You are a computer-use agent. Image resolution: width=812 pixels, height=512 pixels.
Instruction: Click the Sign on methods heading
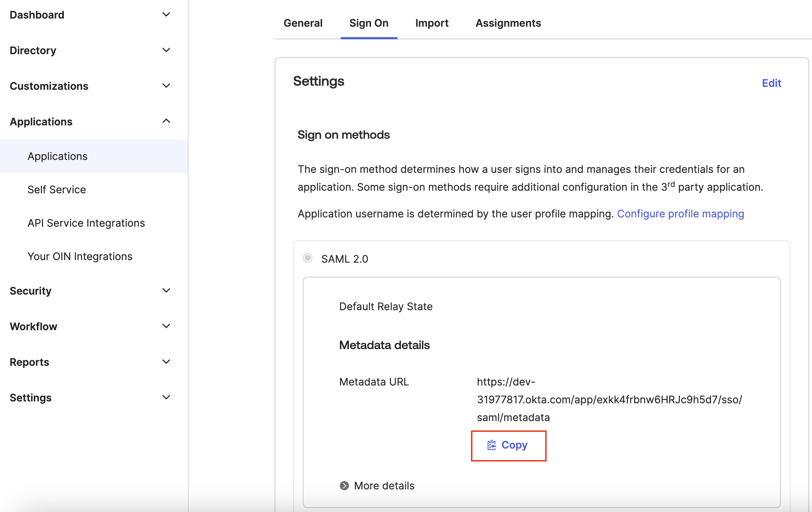(x=344, y=135)
